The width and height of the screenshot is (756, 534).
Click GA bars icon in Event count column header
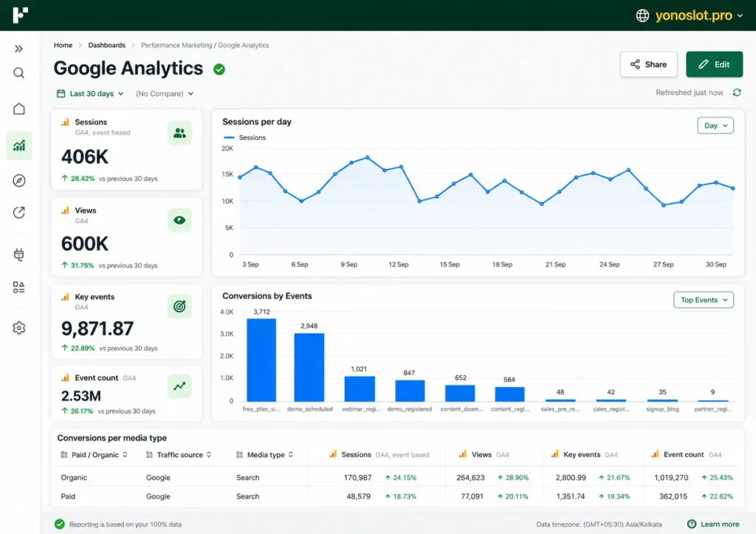656,454
